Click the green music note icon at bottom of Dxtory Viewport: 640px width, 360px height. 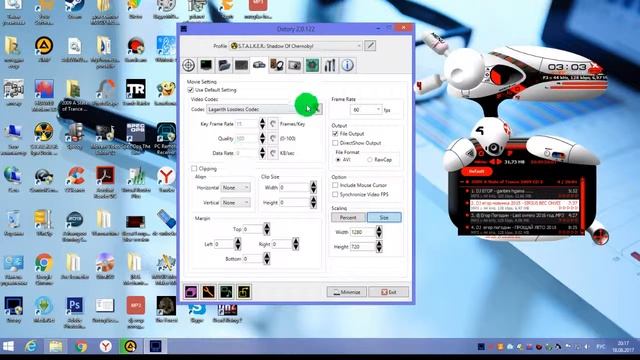point(226,292)
